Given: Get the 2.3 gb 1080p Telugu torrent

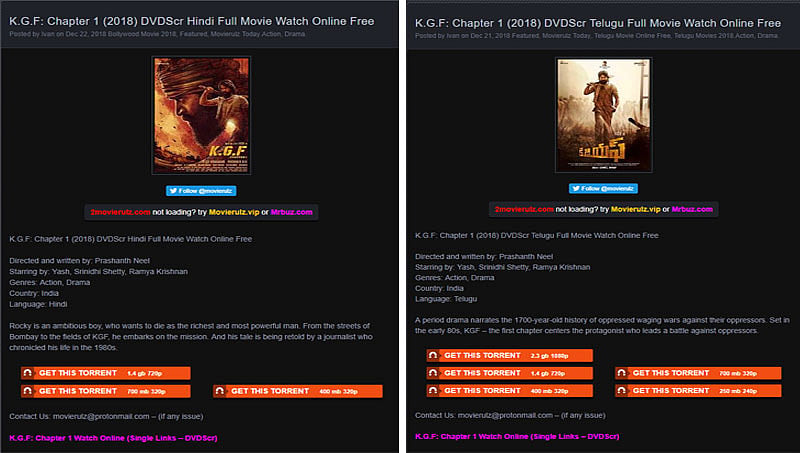Looking at the screenshot, I should [510, 355].
